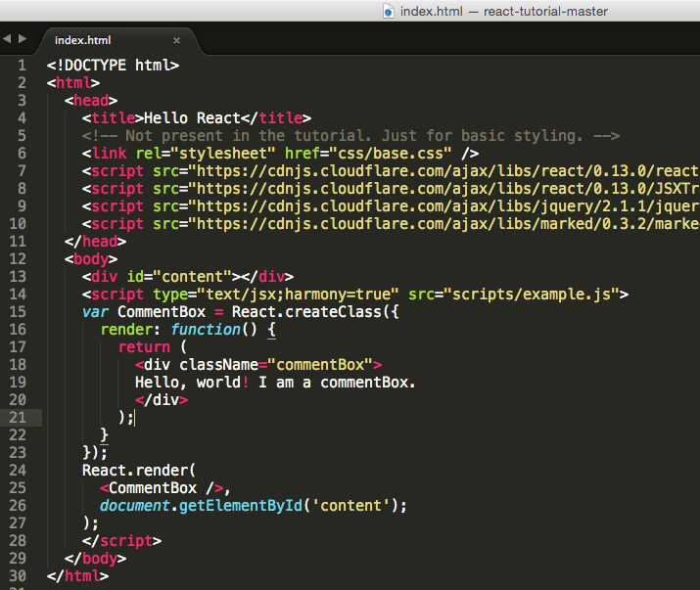Screen dimensions: 700x590
Task: Click line number 14 in gutter
Action: [x=18, y=295]
